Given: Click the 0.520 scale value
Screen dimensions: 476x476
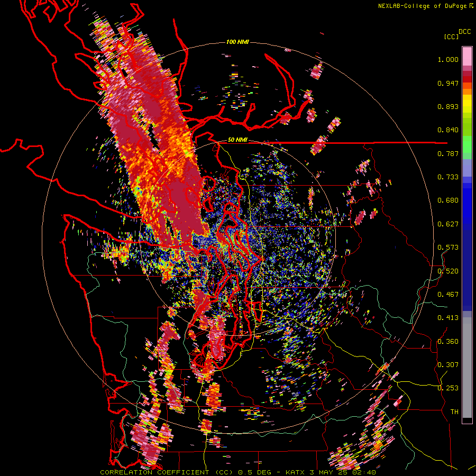Looking at the screenshot, I should [x=448, y=271].
